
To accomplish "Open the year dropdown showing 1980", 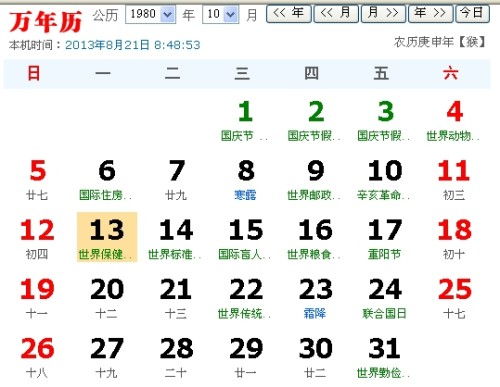I will (x=150, y=14).
